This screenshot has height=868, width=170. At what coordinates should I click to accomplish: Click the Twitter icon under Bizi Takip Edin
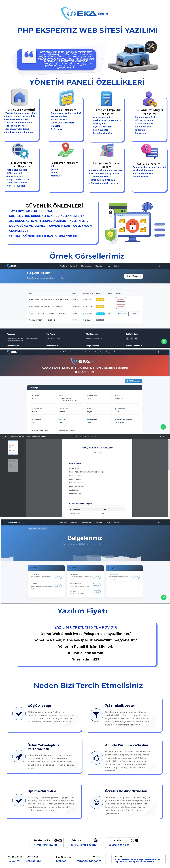(x=132, y=339)
